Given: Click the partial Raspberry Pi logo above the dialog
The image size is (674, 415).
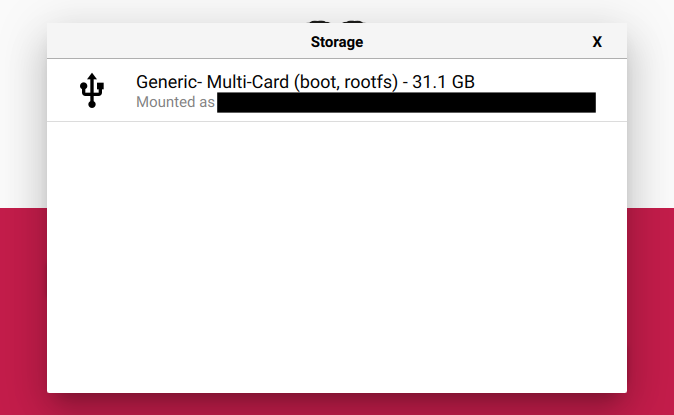Looking at the screenshot, I should coord(337,21).
